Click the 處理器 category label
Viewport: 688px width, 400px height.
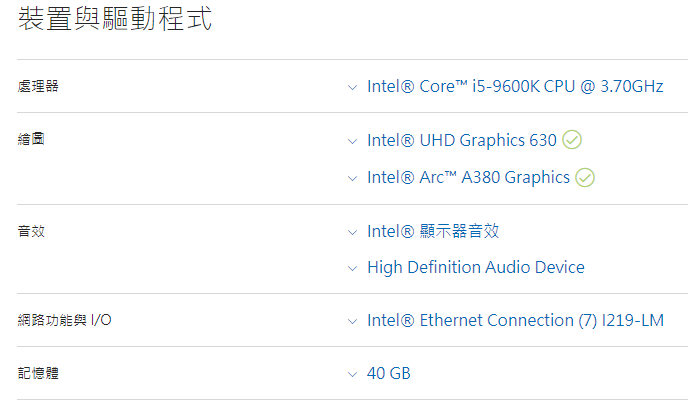[x=38, y=86]
